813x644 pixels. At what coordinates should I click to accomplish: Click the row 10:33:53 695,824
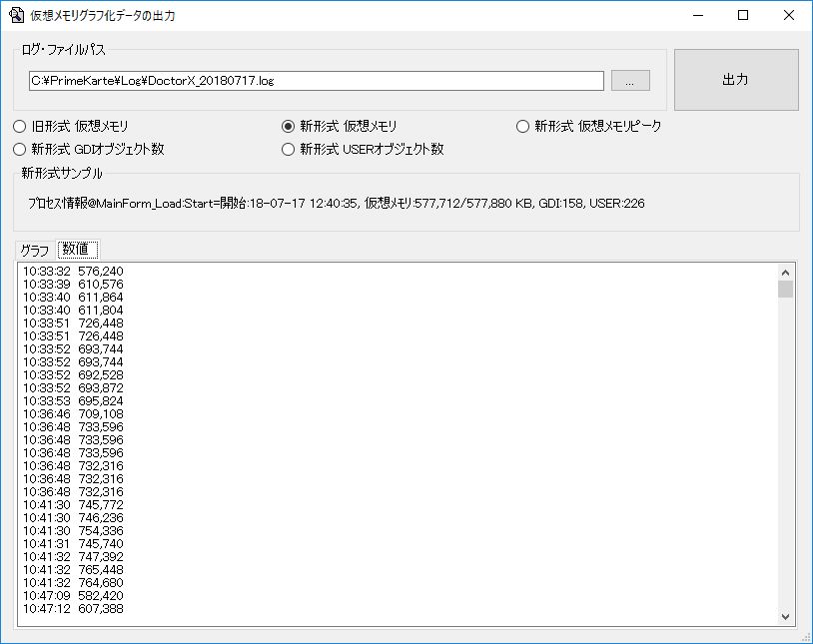point(73,400)
